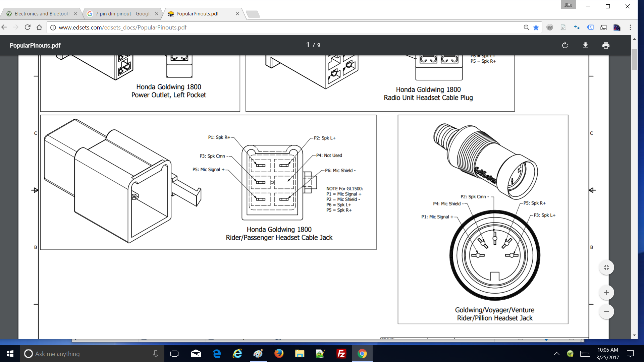The width and height of the screenshot is (644, 362).
Task: Open the Windows Start menu
Action: (10, 354)
